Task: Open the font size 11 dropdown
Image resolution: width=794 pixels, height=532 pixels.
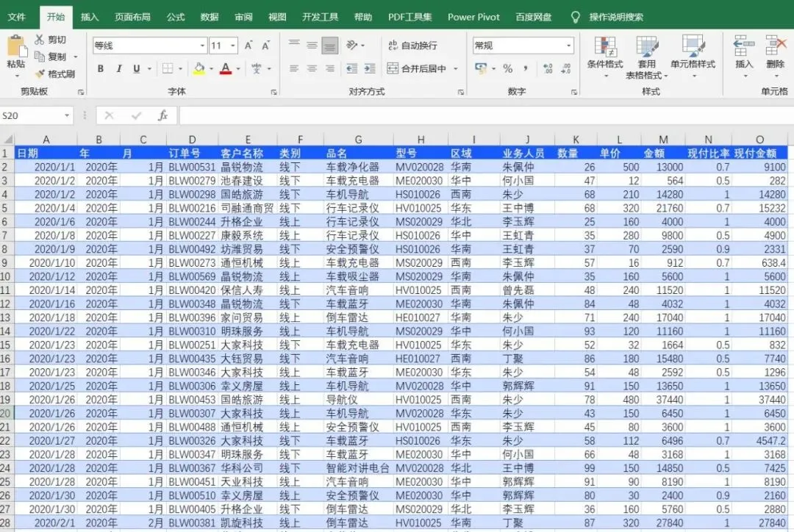Action: (x=232, y=46)
